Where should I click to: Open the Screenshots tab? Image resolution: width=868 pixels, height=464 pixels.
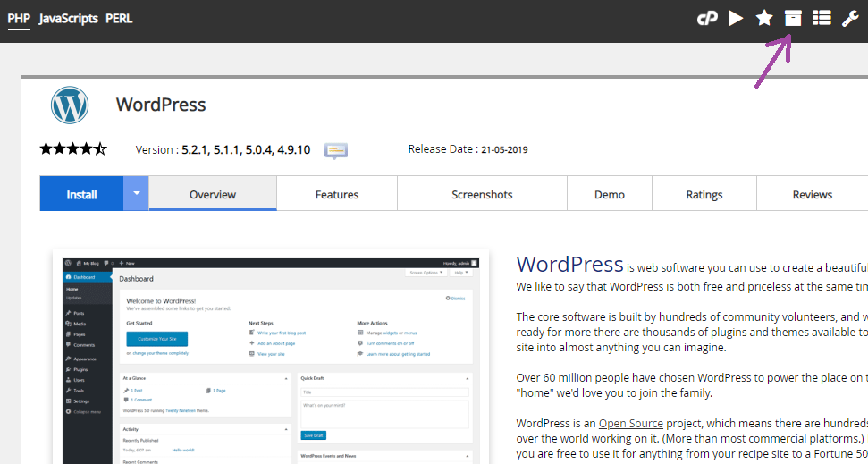point(482,194)
